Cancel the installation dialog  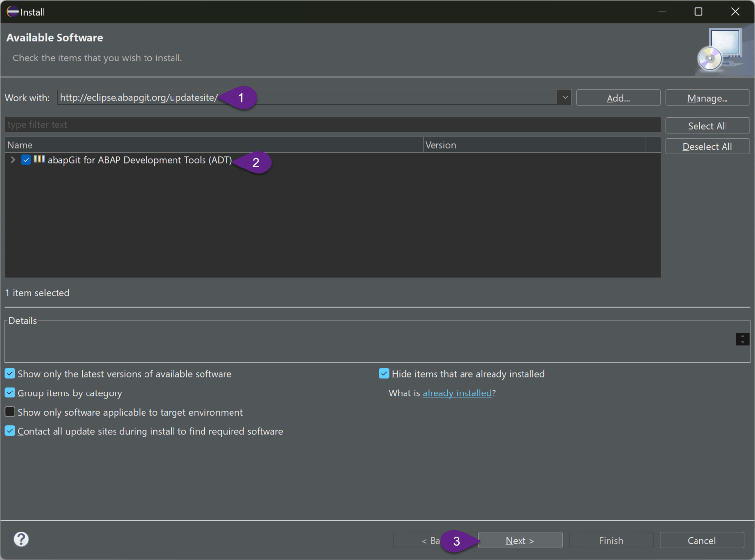(701, 540)
